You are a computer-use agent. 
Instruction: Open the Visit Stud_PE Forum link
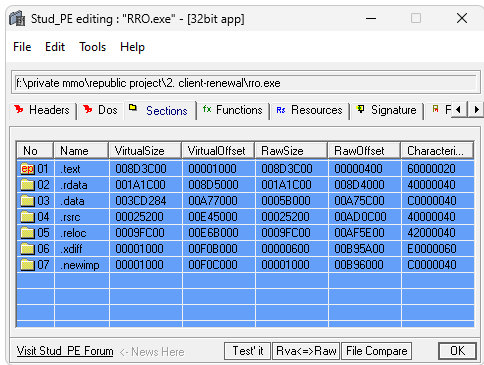65,351
